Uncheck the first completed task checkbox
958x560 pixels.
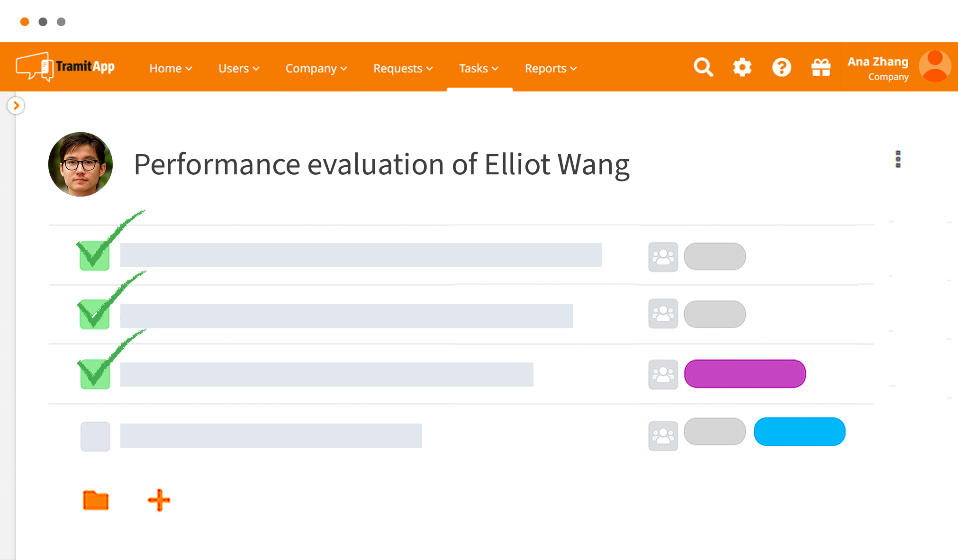click(x=95, y=256)
